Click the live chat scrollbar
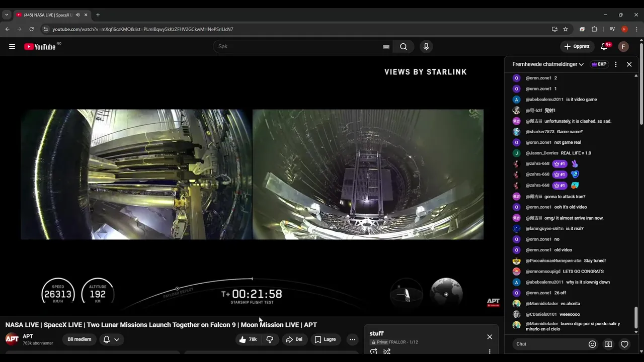This screenshot has height=362, width=644. click(636, 318)
